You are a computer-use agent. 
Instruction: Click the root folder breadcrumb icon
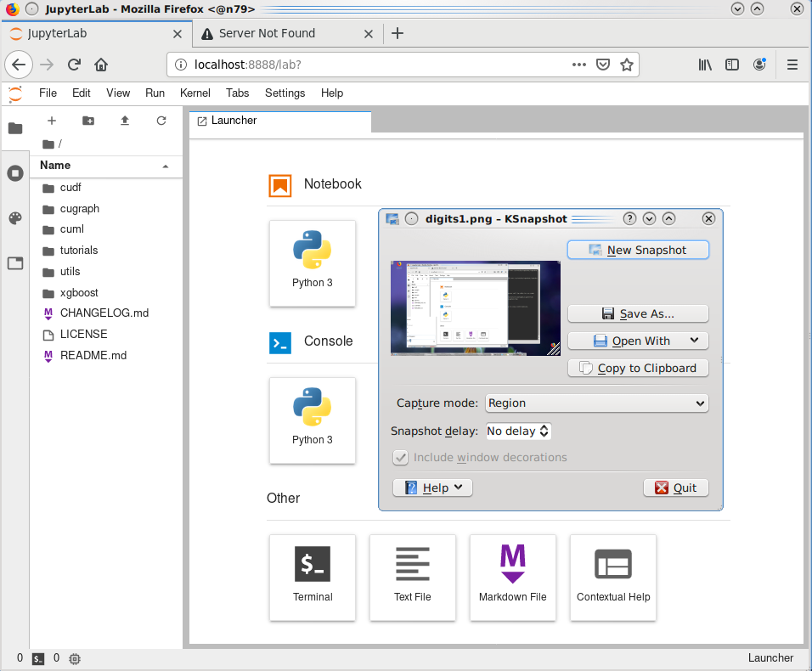tap(48, 144)
